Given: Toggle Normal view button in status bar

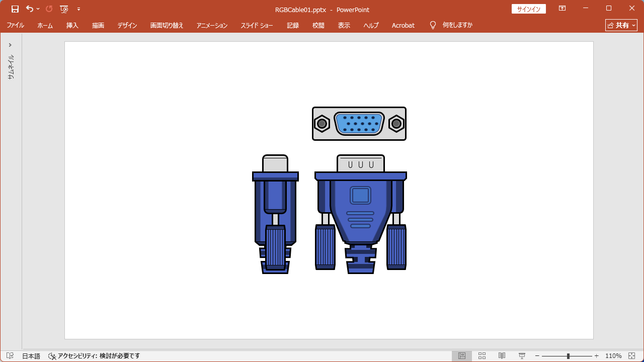Looking at the screenshot, I should 461,356.
